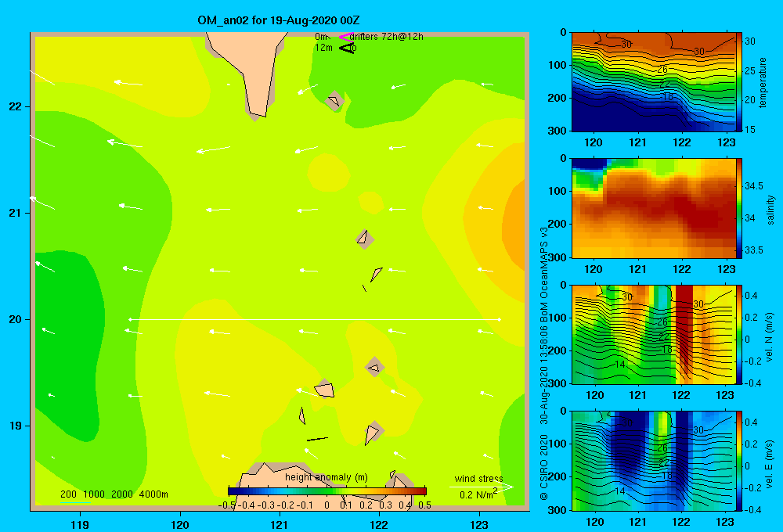
Task: Click the '15' tick on temperature scale
Action: pos(750,129)
